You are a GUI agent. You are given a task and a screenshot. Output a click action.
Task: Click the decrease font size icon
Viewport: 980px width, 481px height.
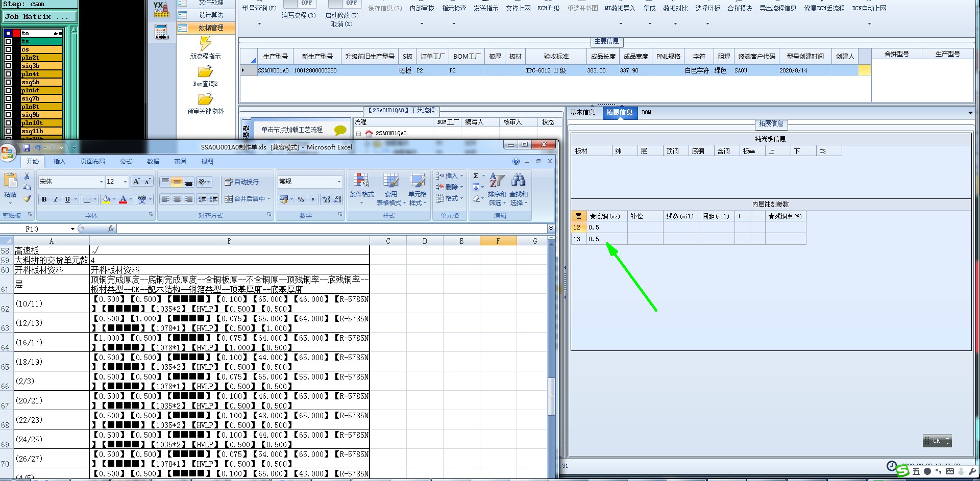point(148,182)
